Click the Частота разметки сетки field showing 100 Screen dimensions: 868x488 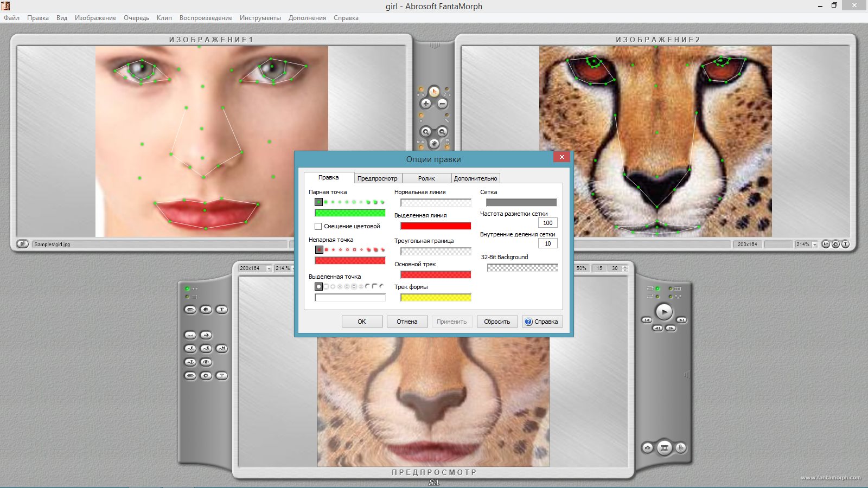547,223
